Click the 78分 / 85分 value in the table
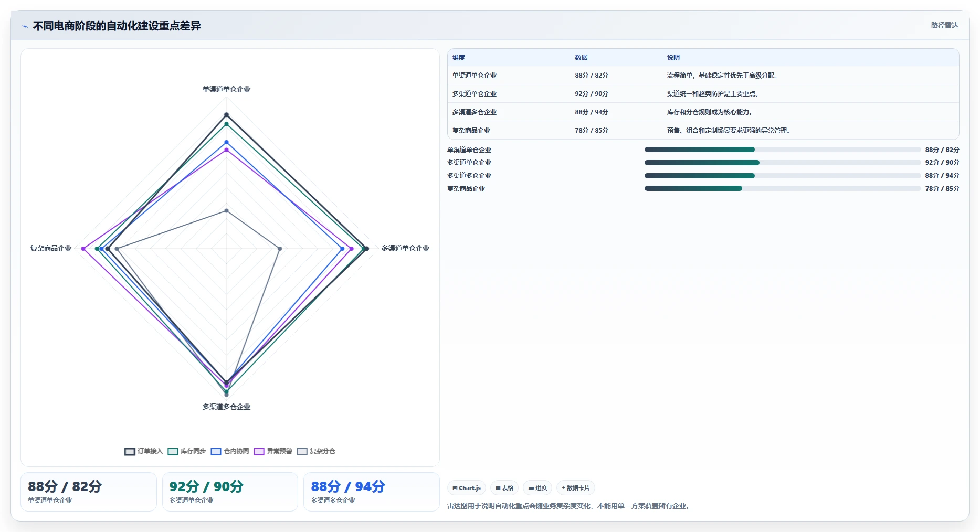This screenshot has height=532, width=980. click(x=592, y=131)
